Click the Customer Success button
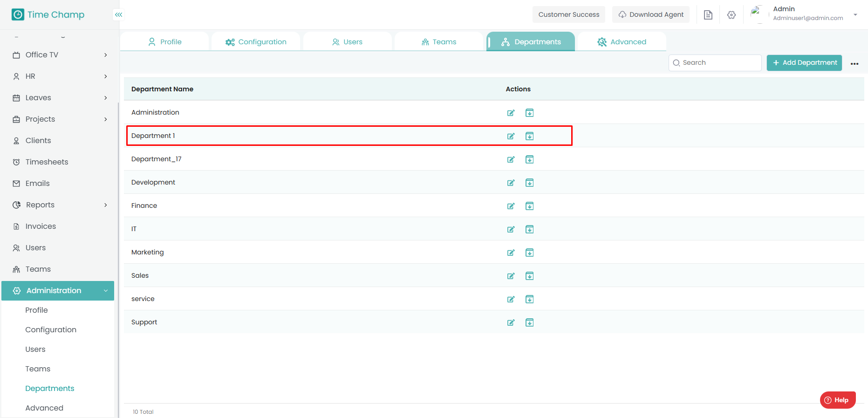This screenshot has width=868, height=418. coord(569,14)
